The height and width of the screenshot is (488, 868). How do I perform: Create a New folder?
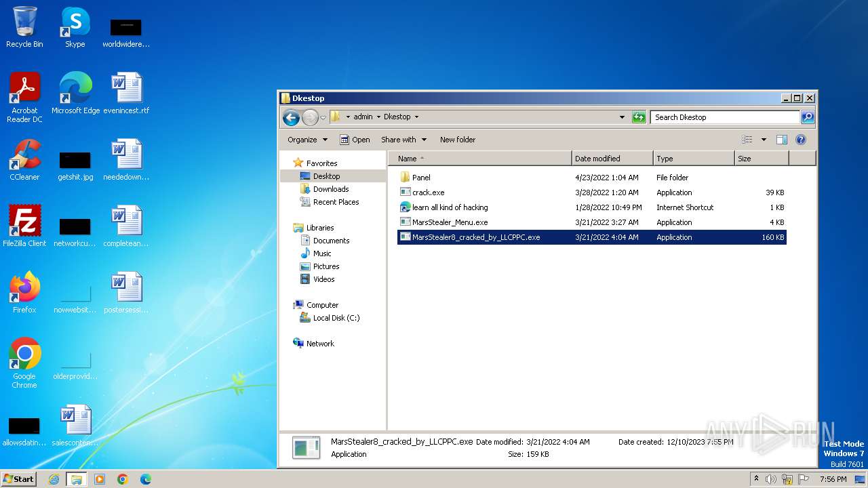458,140
